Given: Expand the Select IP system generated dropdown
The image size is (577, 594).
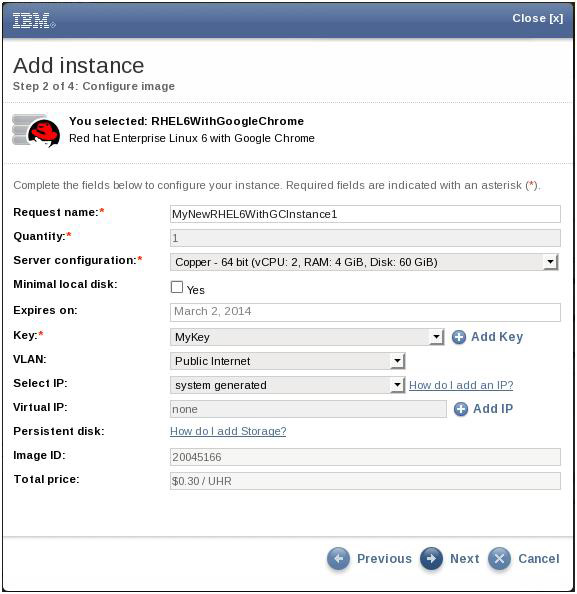Looking at the screenshot, I should point(288,385).
